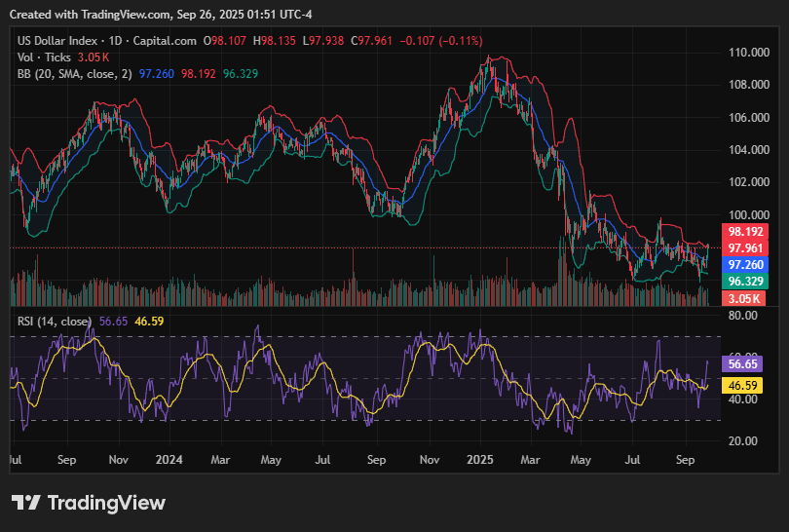Select the "Vol · Ticks" indicator label
Viewport: 789px width, 532px height.
tap(44, 57)
